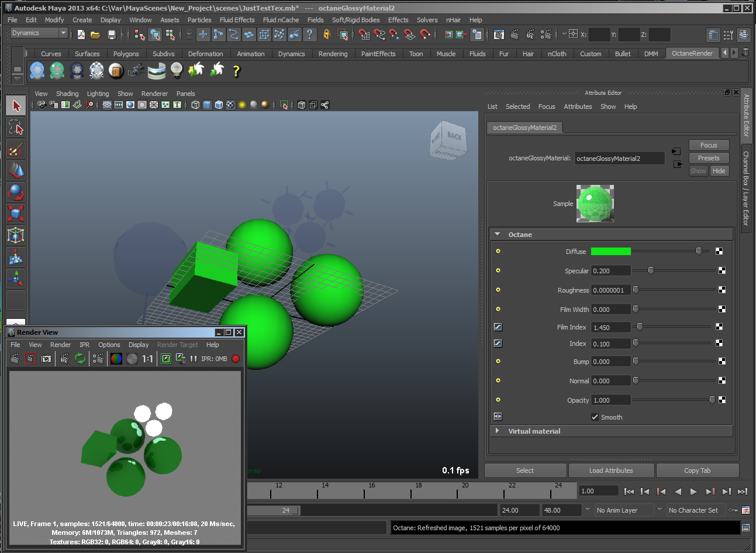756x553 pixels.
Task: Toggle the yellow connection dot beside Film Width
Action: (x=498, y=309)
